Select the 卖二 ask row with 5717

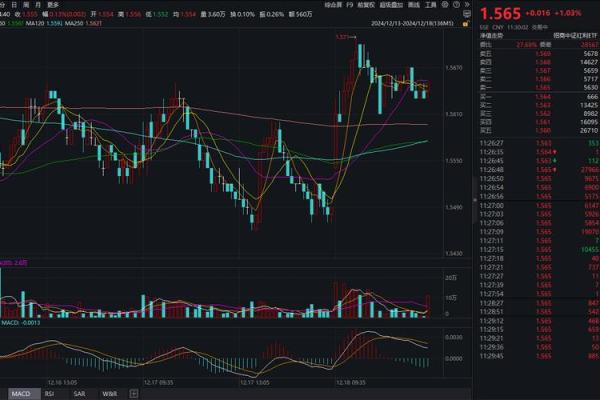pyautogui.click(x=539, y=79)
